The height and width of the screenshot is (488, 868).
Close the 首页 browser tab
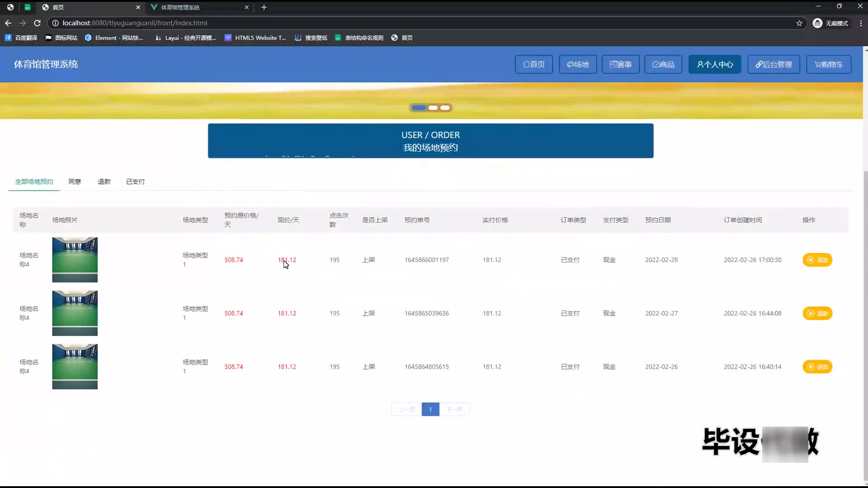coord(138,7)
